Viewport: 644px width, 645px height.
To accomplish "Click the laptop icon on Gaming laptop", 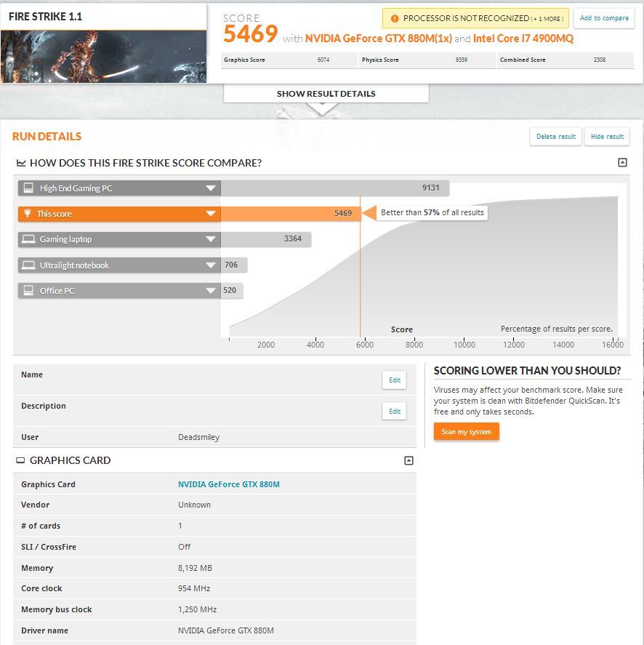I will pyautogui.click(x=28, y=239).
